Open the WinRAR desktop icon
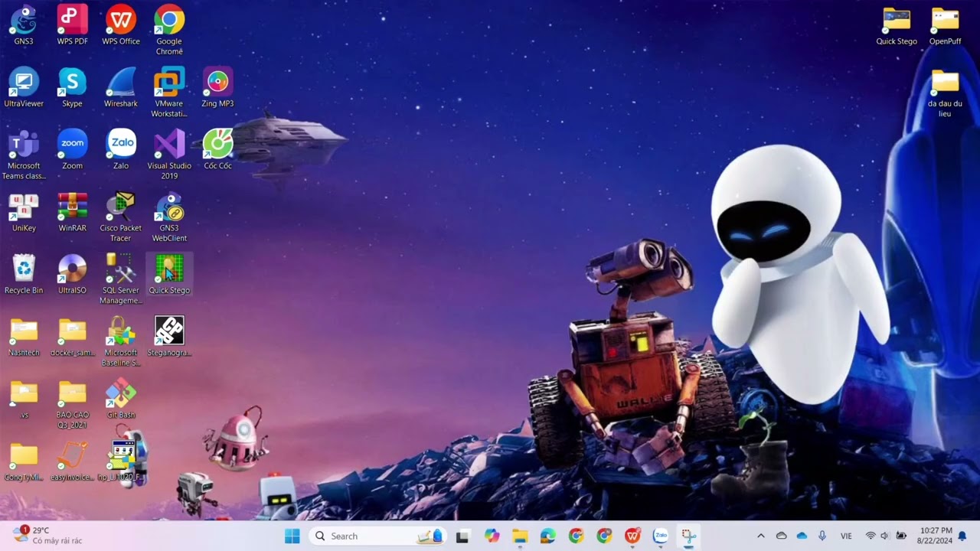This screenshot has width=980, height=551. (72, 209)
